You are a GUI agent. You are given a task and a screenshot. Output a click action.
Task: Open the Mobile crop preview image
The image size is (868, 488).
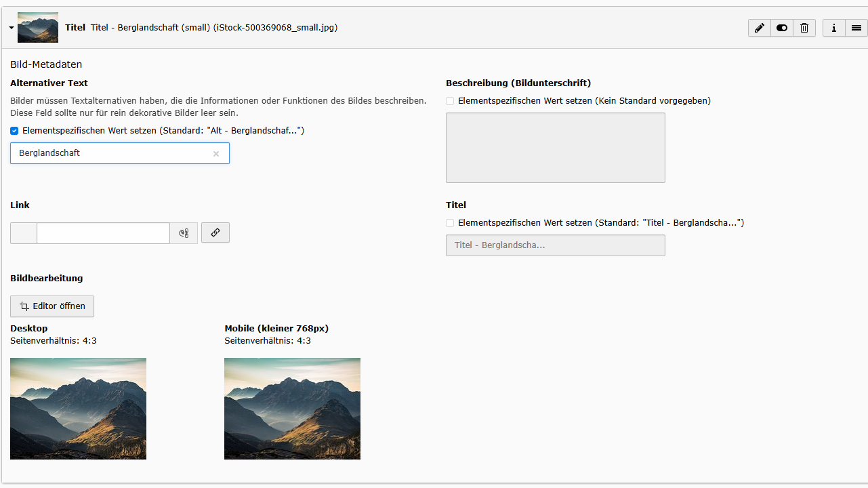(291, 409)
